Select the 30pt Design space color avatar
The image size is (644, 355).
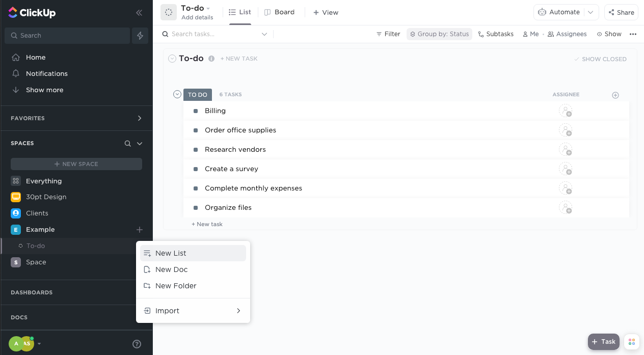[x=15, y=197]
